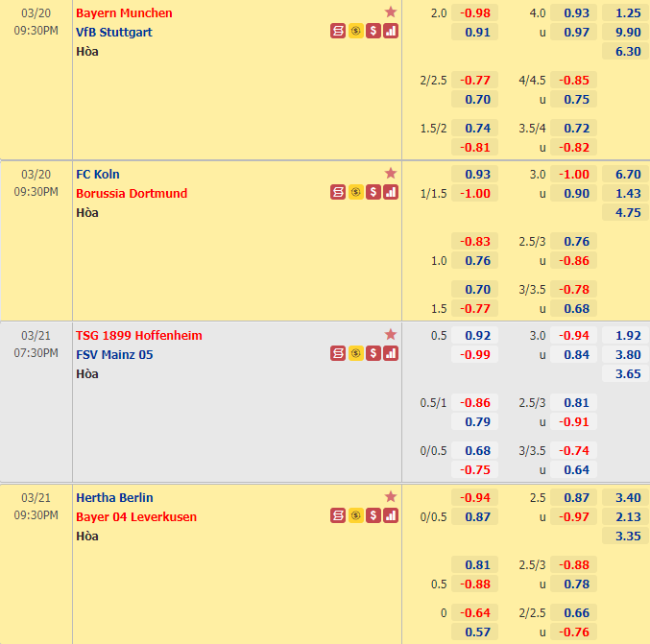Viewport: 650px width, 644px height.
Task: Choose over 3.5/4 odds 0.72
Action: pos(574,128)
